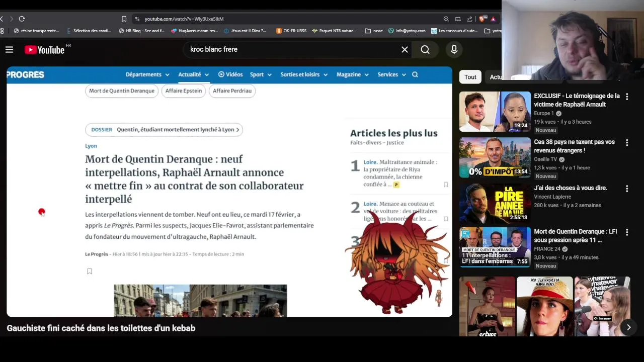Click the 'Mort de Quentin Deranque' topic tag
This screenshot has width=644, height=362.
(122, 90)
